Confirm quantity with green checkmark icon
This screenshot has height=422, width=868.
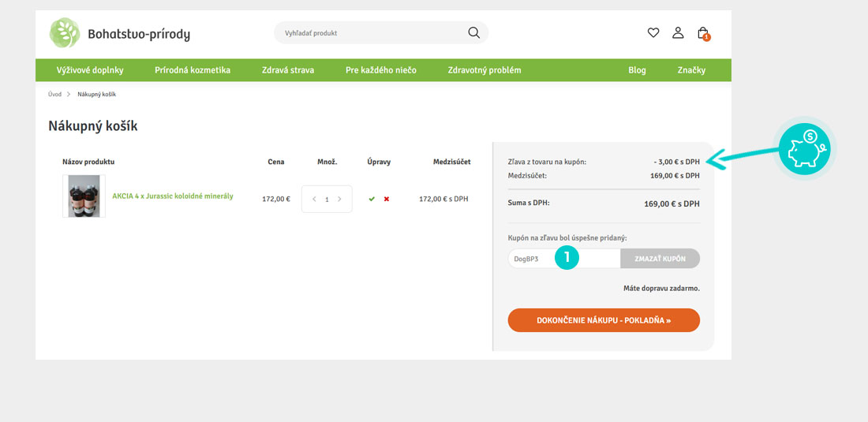coord(372,199)
